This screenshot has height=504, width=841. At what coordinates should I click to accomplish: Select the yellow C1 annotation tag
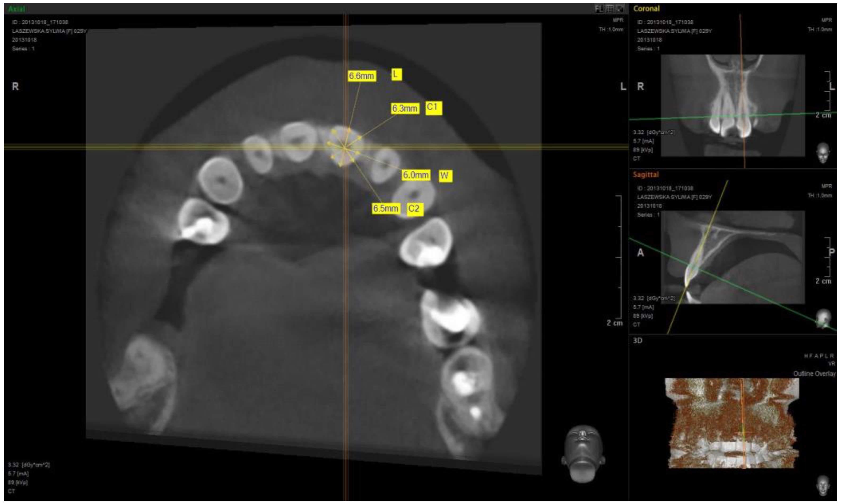433,108
